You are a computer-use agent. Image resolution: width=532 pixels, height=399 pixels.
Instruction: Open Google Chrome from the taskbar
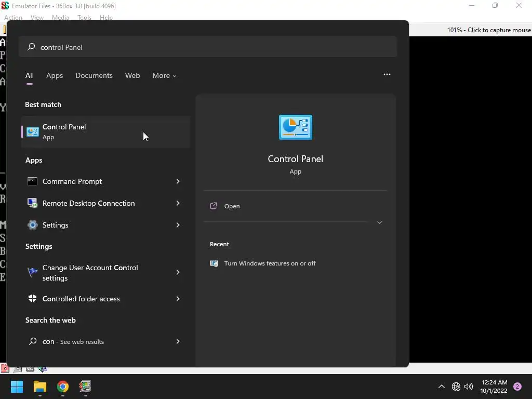[63, 387]
